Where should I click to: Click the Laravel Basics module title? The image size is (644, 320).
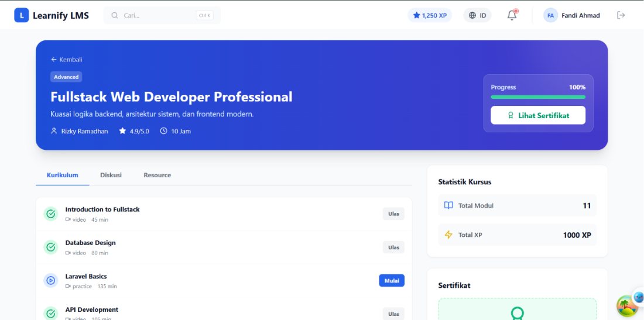point(86,276)
